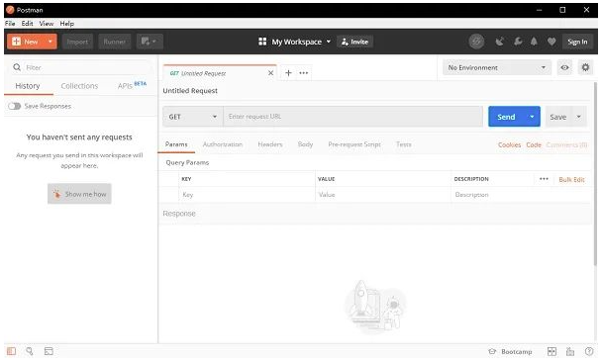Viewport: 601px width, 364px height.
Task: Click the Bulk Edit link
Action: pyautogui.click(x=571, y=179)
